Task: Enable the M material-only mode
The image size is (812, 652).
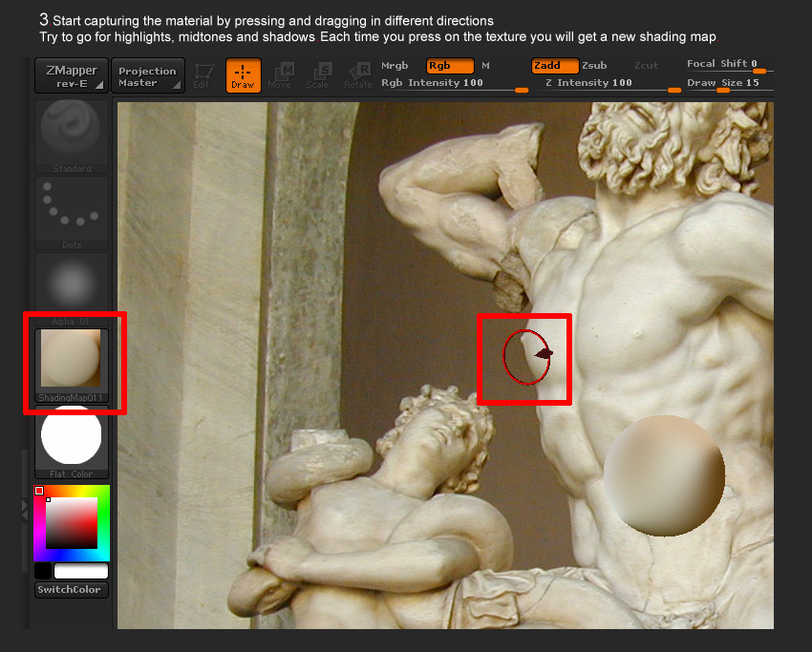Action: point(485,66)
